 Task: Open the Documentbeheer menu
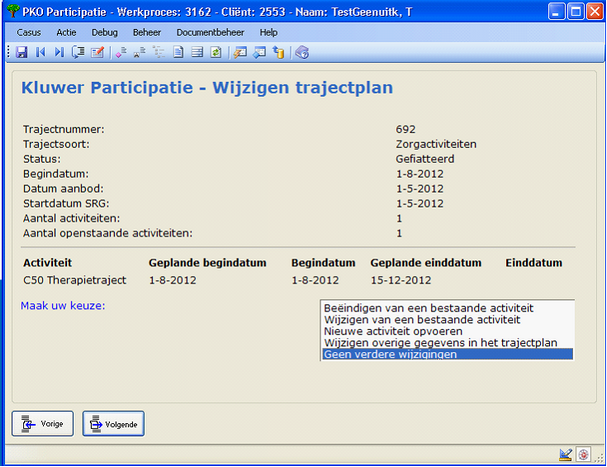click(x=210, y=33)
